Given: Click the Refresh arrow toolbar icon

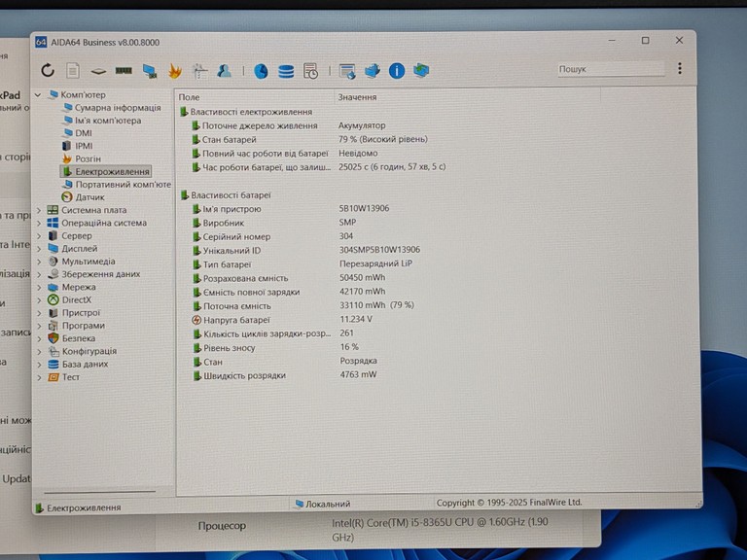Looking at the screenshot, I should click(x=48, y=70).
